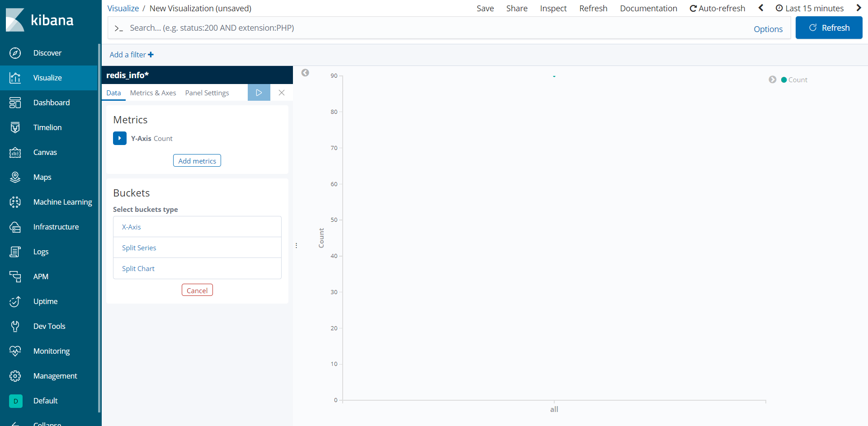
Task: Open the Machine Learning icon
Action: tap(15, 202)
